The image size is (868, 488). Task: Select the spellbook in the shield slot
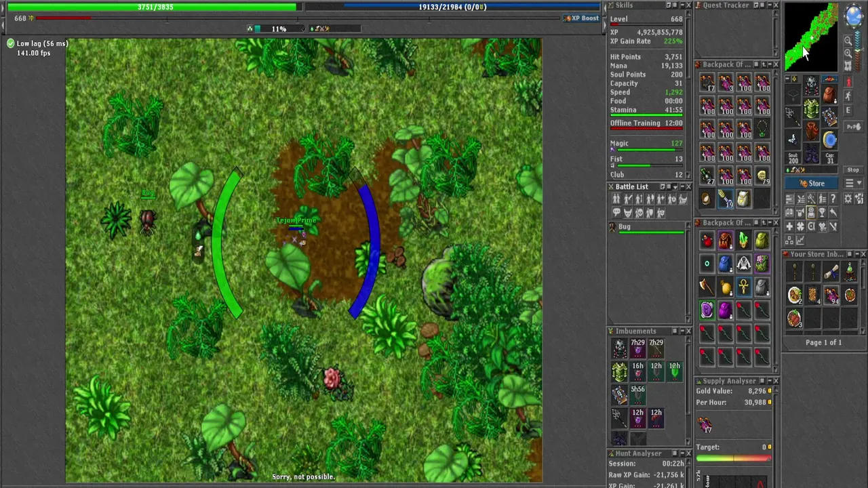(829, 117)
